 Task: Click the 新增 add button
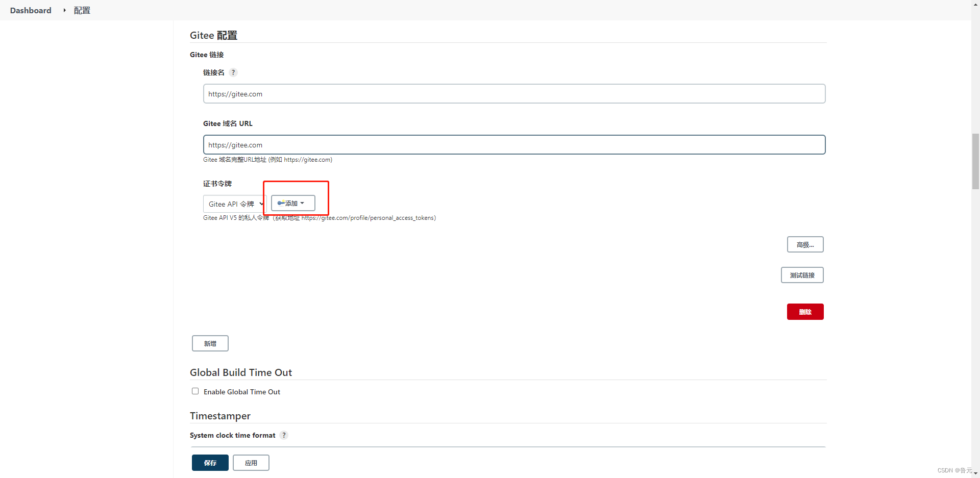(x=210, y=343)
